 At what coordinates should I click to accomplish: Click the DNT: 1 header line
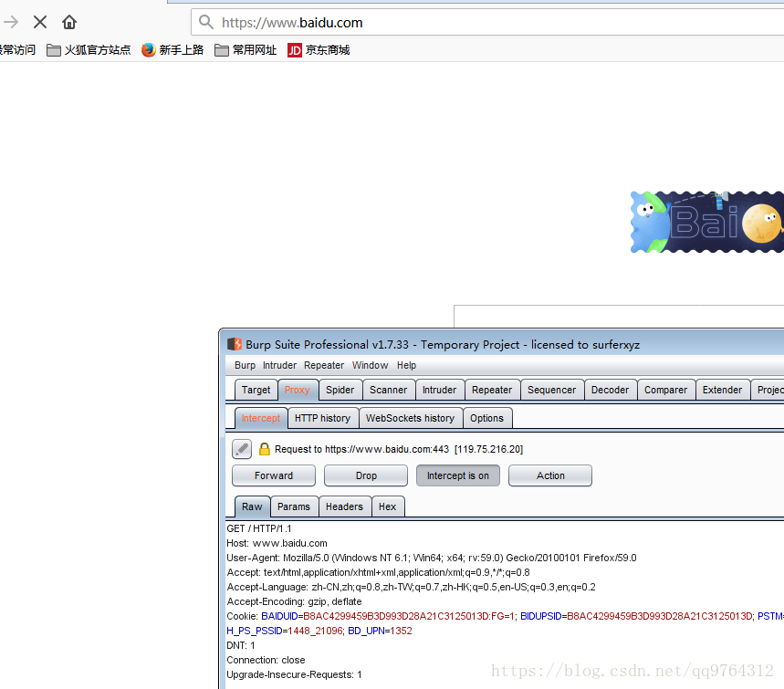[241, 645]
